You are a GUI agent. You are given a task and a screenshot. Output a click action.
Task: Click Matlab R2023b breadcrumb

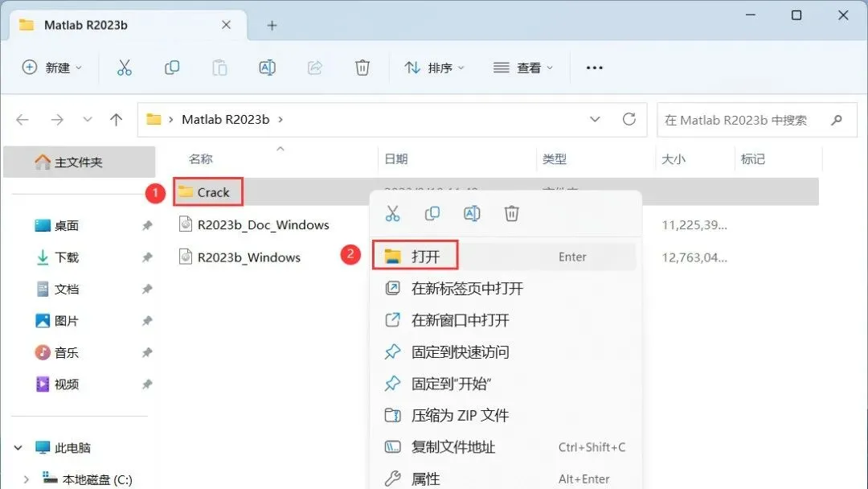226,120
